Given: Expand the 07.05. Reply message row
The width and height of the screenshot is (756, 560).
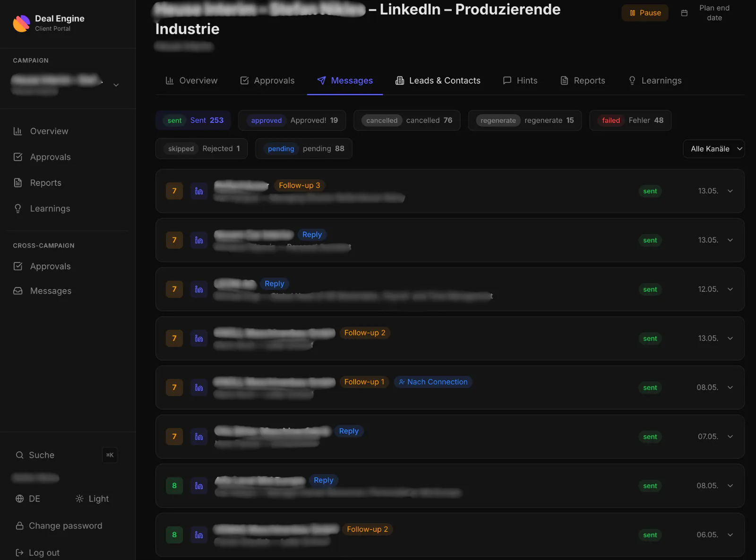Looking at the screenshot, I should click(730, 437).
